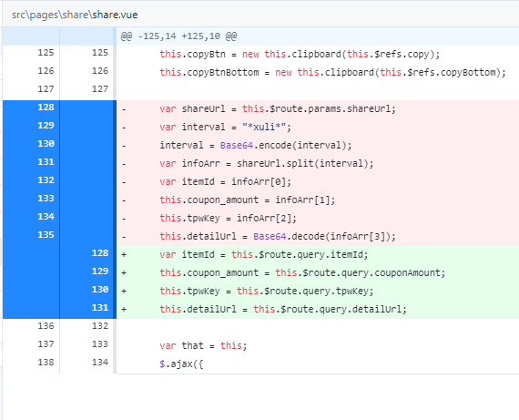
Task: Select line number 137 in old column
Action: 46,344
